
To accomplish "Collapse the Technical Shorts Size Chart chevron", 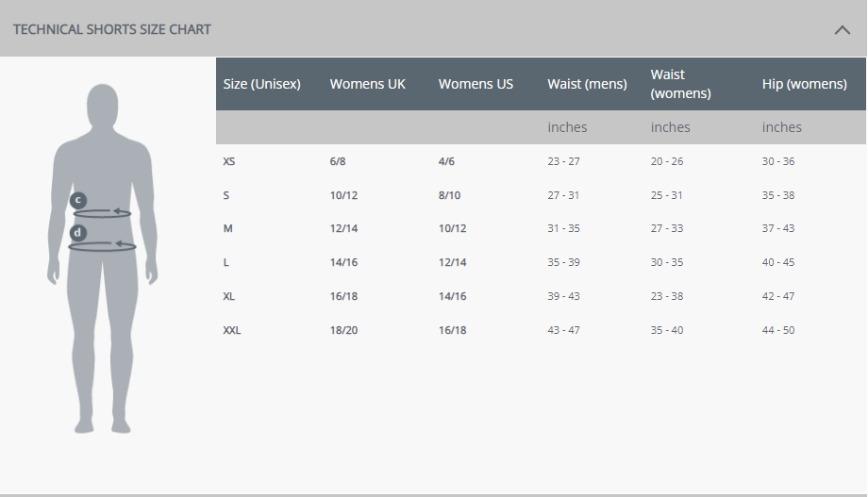I will point(843,29).
